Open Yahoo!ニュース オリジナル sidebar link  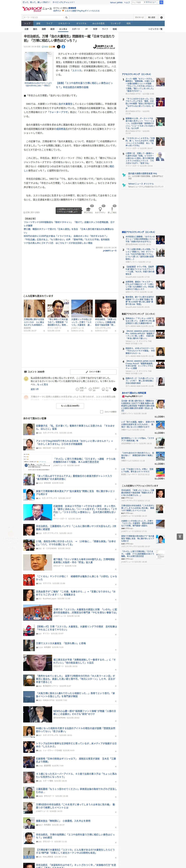click(x=141, y=184)
